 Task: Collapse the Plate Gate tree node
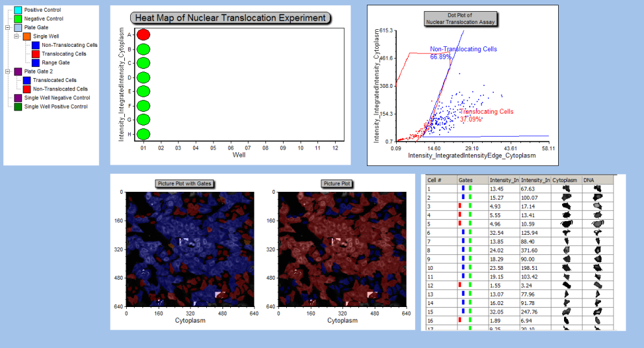point(7,28)
